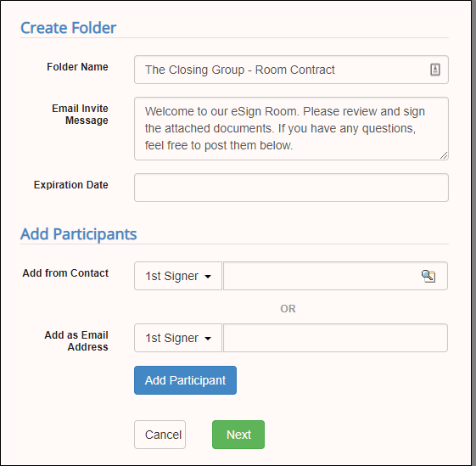476x466 pixels.
Task: Open the 1st Signer dropdown beside Add from Contact
Action: [x=178, y=276]
